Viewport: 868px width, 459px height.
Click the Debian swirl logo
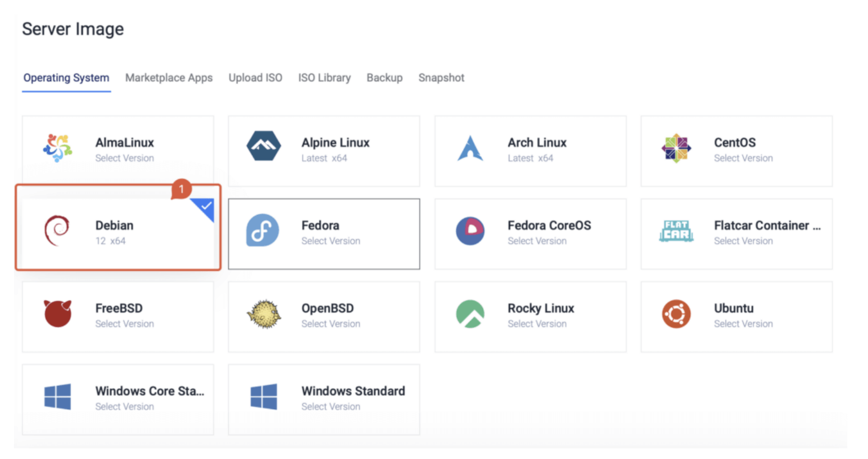coord(56,231)
